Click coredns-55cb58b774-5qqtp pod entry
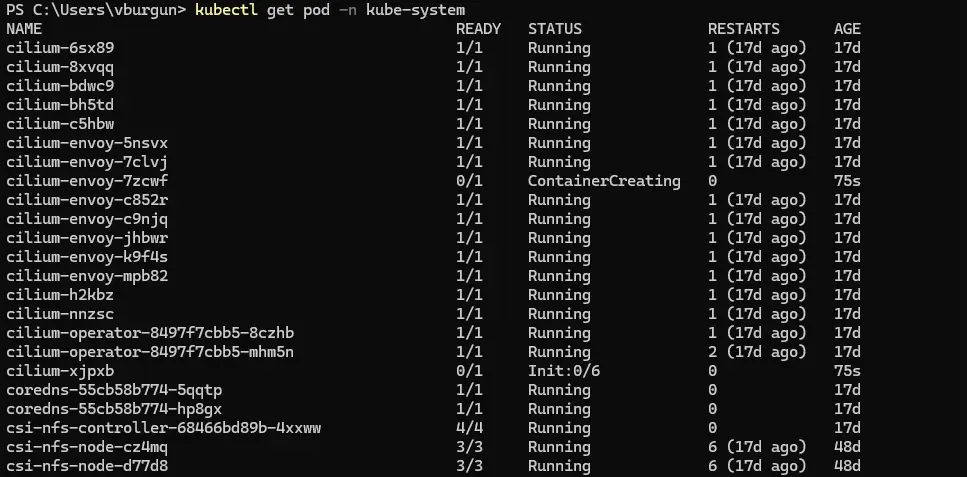 (114, 391)
